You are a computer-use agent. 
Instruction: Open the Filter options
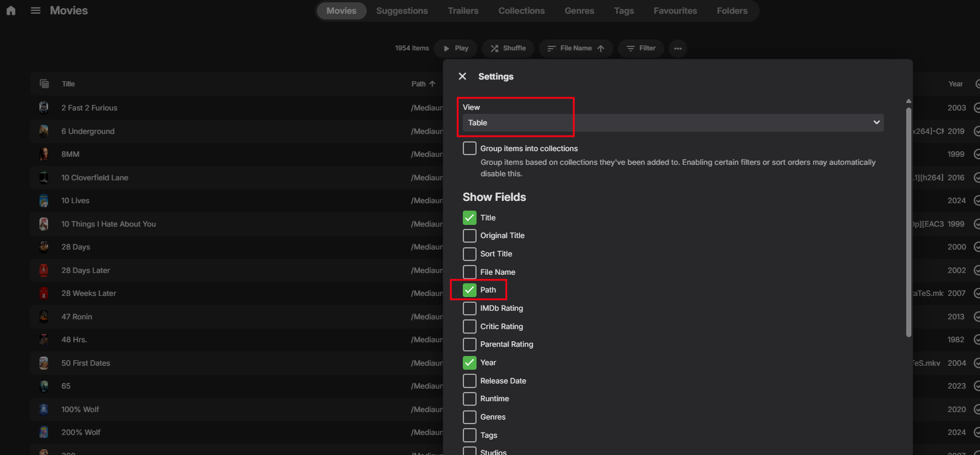641,49
